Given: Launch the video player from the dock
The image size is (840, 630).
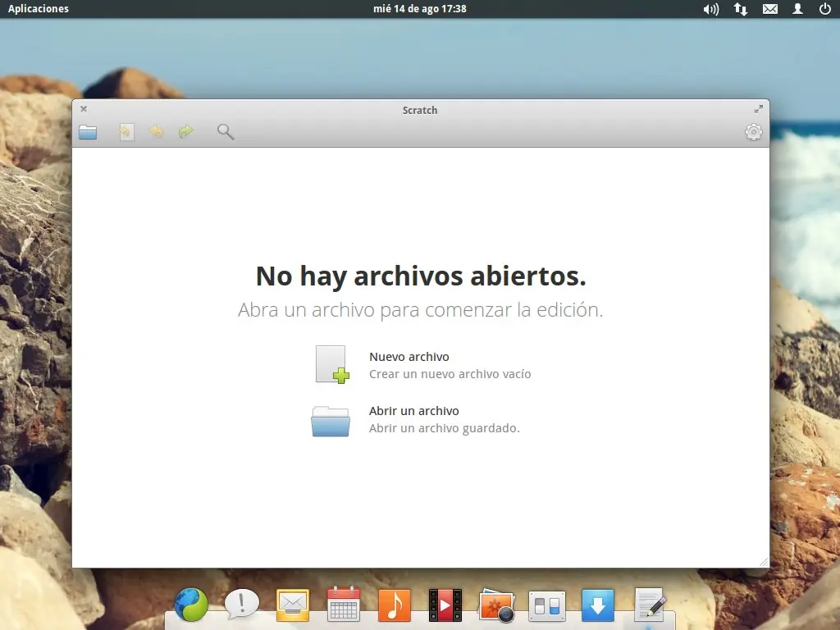Looking at the screenshot, I should (x=445, y=605).
